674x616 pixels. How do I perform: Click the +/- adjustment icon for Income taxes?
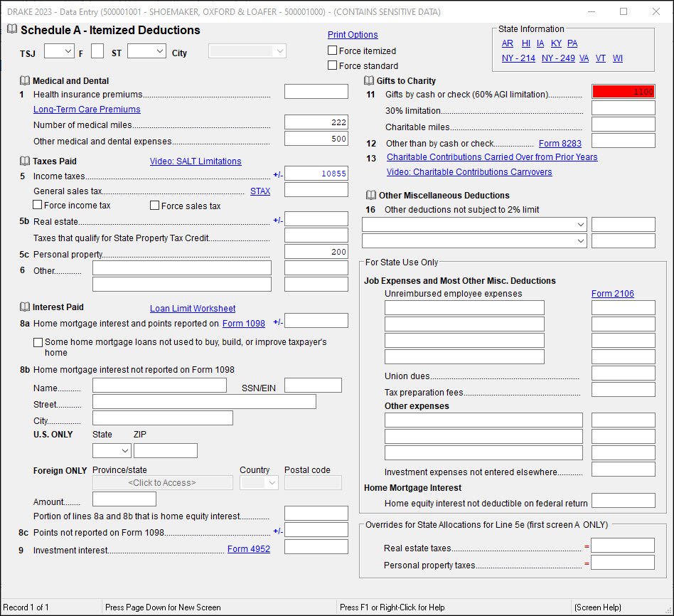point(278,174)
